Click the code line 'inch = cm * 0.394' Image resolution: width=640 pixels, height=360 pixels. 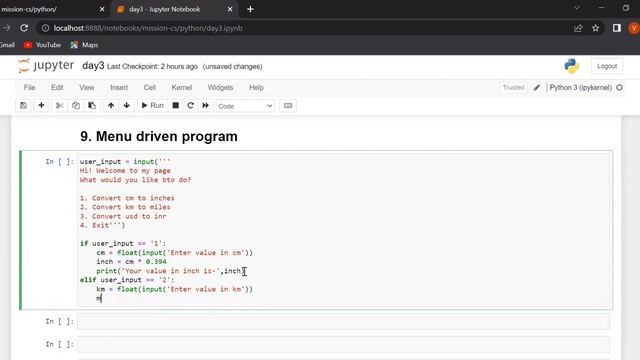[x=131, y=262]
